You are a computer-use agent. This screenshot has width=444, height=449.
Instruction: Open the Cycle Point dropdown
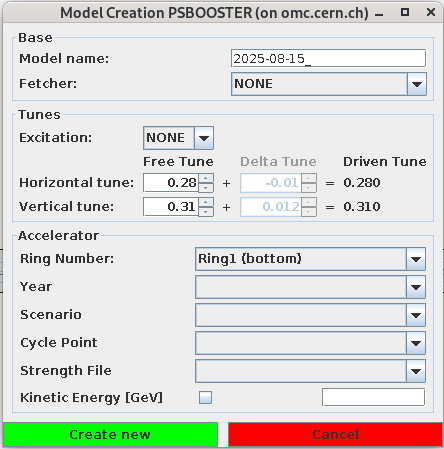[310, 343]
